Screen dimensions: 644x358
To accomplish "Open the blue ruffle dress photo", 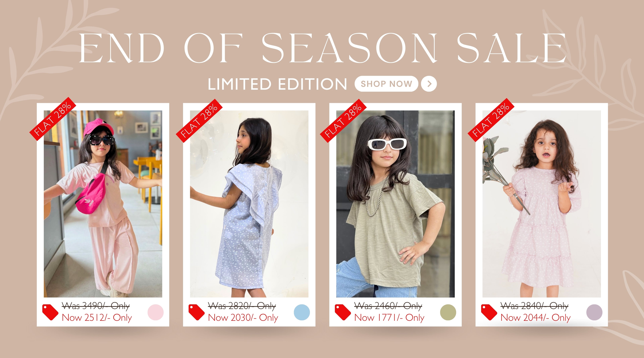I will click(249, 204).
